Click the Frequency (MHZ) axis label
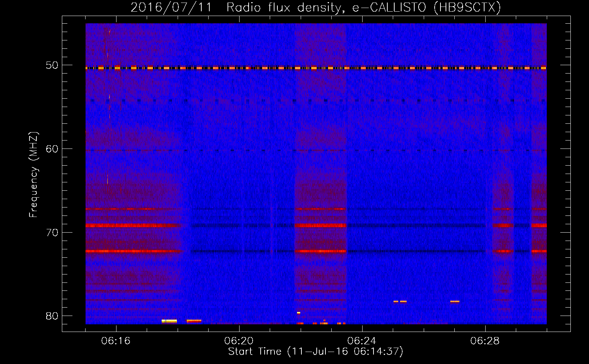The width and height of the screenshot is (589, 364). [33, 175]
